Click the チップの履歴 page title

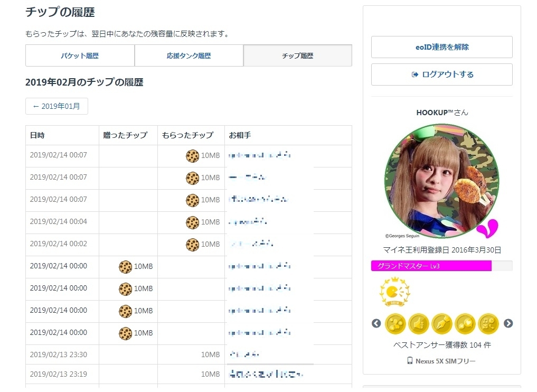click(60, 12)
